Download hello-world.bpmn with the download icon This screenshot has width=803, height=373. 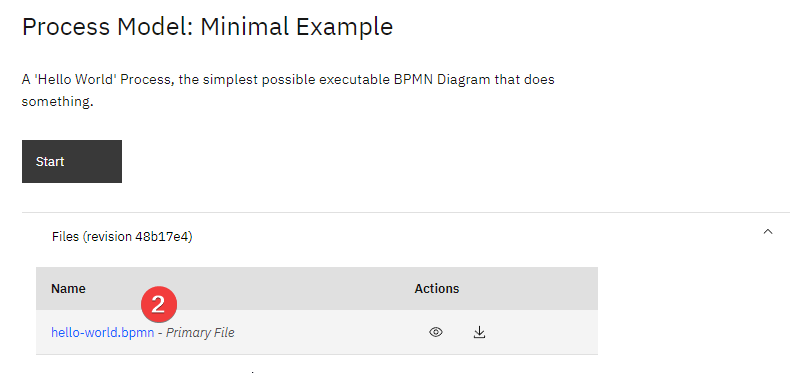point(479,333)
